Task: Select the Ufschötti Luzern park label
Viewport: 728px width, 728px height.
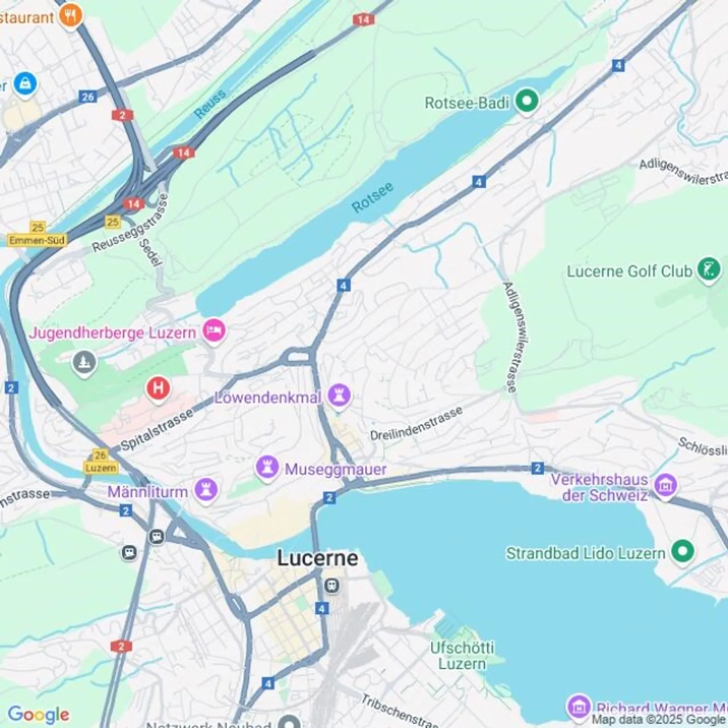Action: (462, 655)
